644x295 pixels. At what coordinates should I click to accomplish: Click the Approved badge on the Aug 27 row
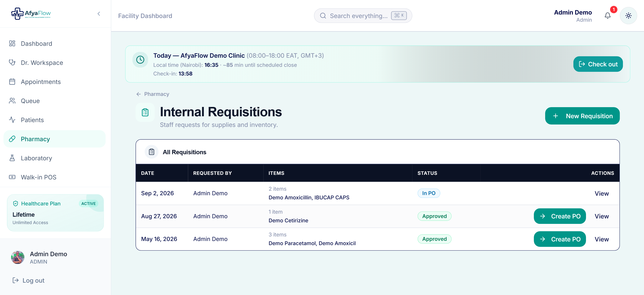point(434,216)
